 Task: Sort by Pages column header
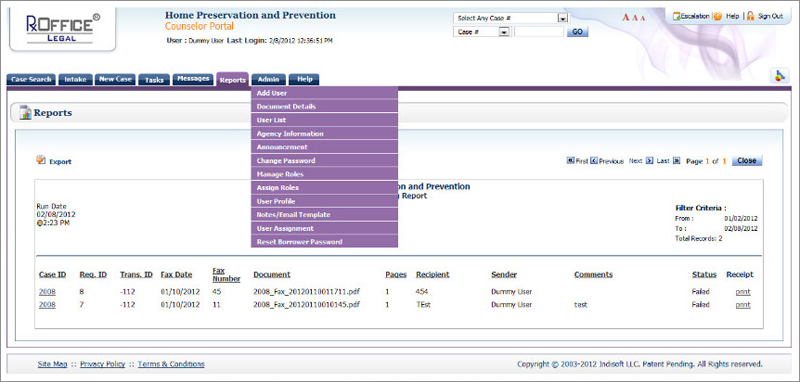[x=396, y=274]
